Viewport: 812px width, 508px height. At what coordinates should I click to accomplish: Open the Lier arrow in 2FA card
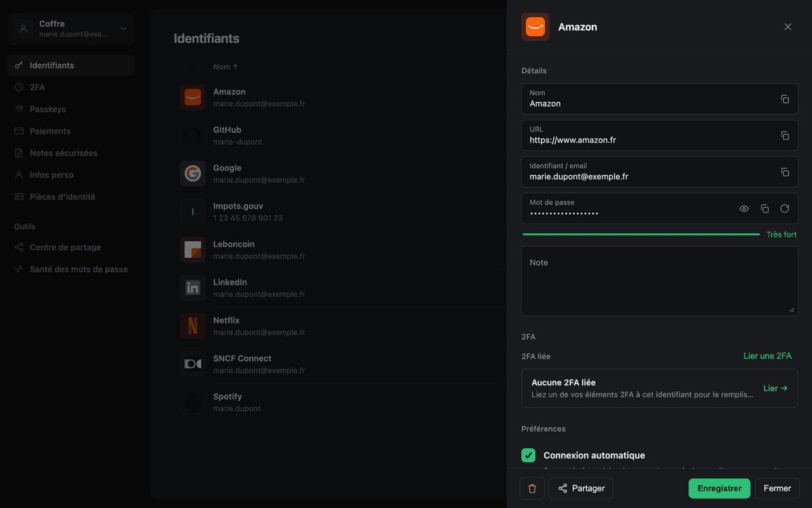pyautogui.click(x=775, y=388)
